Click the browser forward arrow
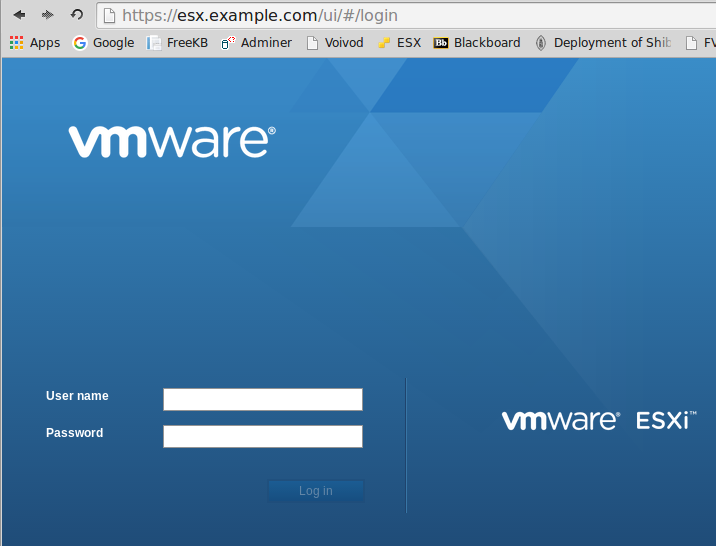 tap(47, 15)
